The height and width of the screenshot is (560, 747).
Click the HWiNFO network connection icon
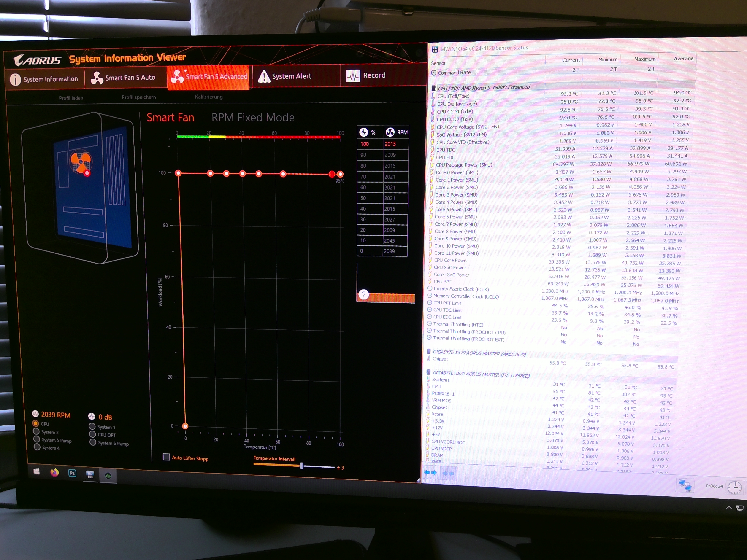pos(685,485)
